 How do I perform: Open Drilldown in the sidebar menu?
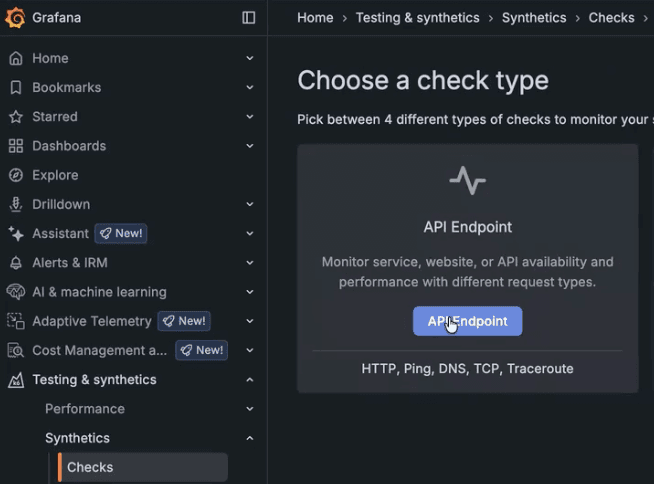click(x=61, y=204)
